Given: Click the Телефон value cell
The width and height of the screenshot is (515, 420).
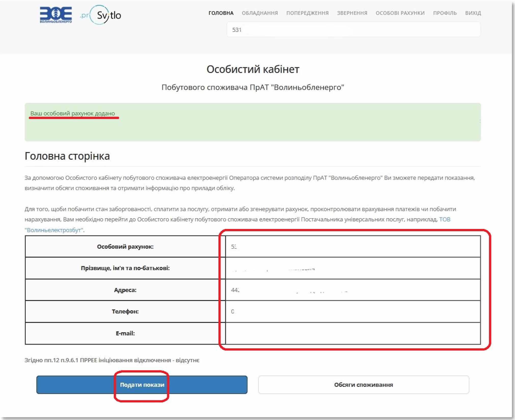Looking at the screenshot, I should pos(353,311).
